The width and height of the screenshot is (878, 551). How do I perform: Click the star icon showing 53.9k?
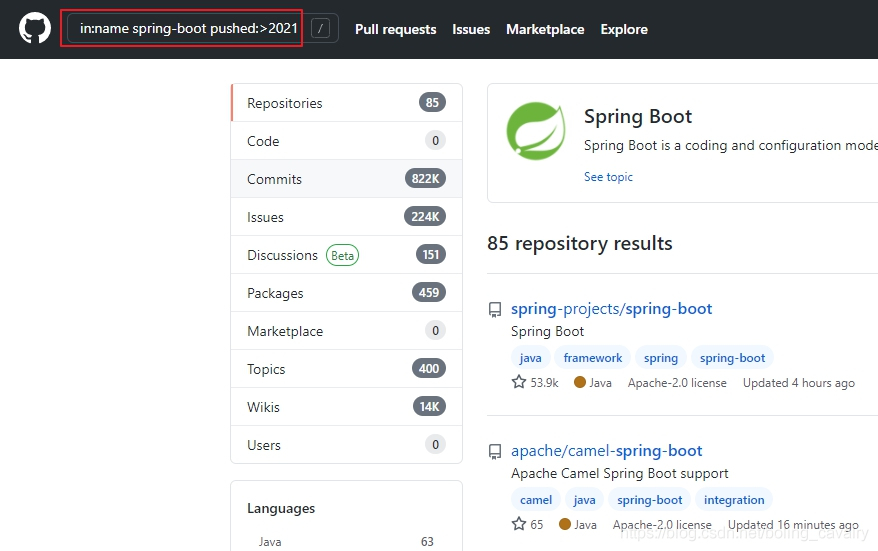point(519,382)
